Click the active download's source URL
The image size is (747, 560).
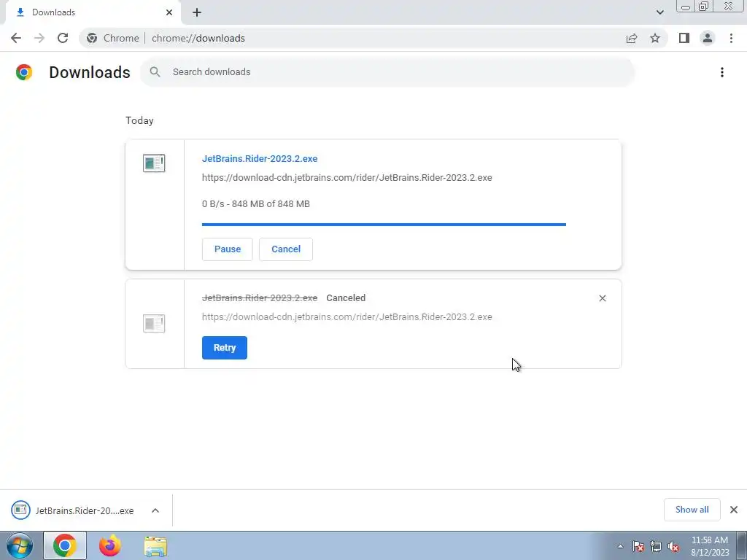[x=347, y=178]
